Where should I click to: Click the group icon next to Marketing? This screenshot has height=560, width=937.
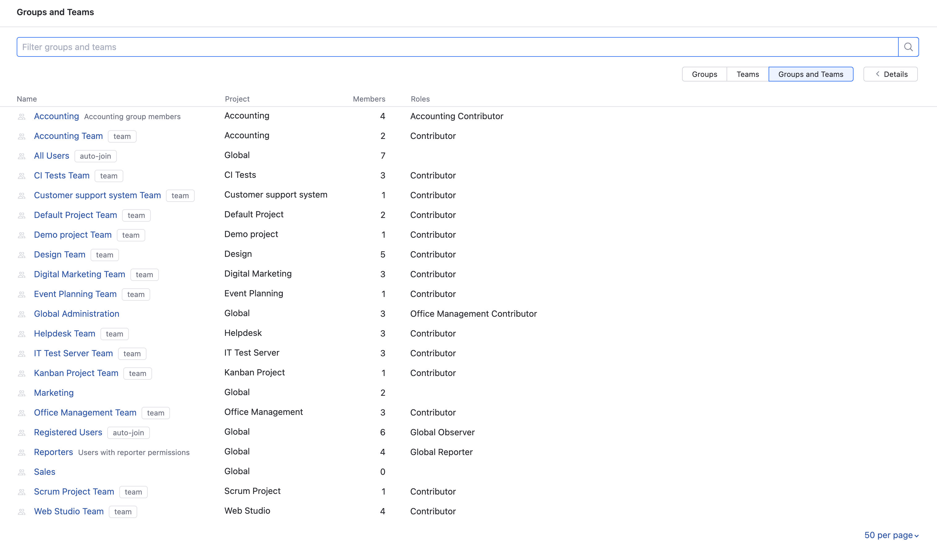tap(22, 393)
